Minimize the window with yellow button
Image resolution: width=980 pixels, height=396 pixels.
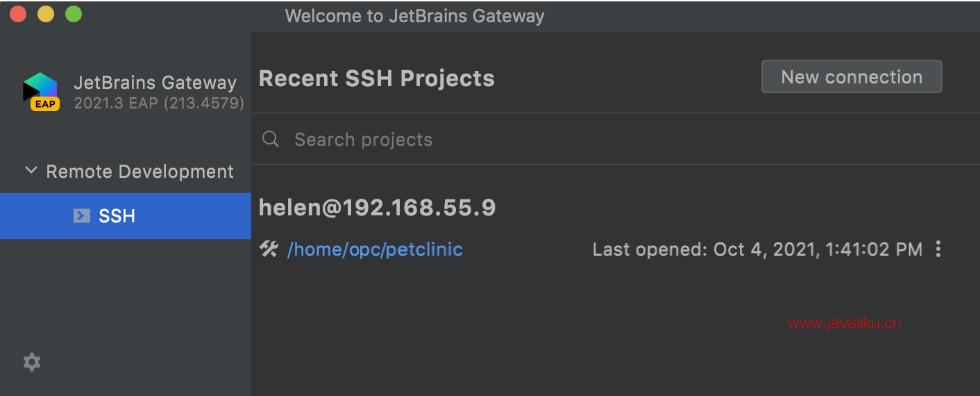click(46, 14)
